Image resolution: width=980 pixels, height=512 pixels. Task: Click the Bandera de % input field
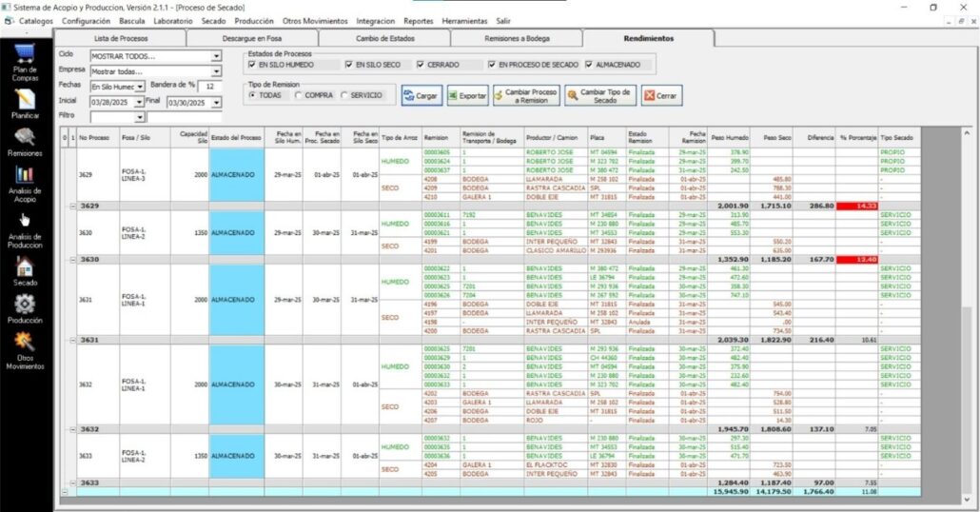(208, 86)
